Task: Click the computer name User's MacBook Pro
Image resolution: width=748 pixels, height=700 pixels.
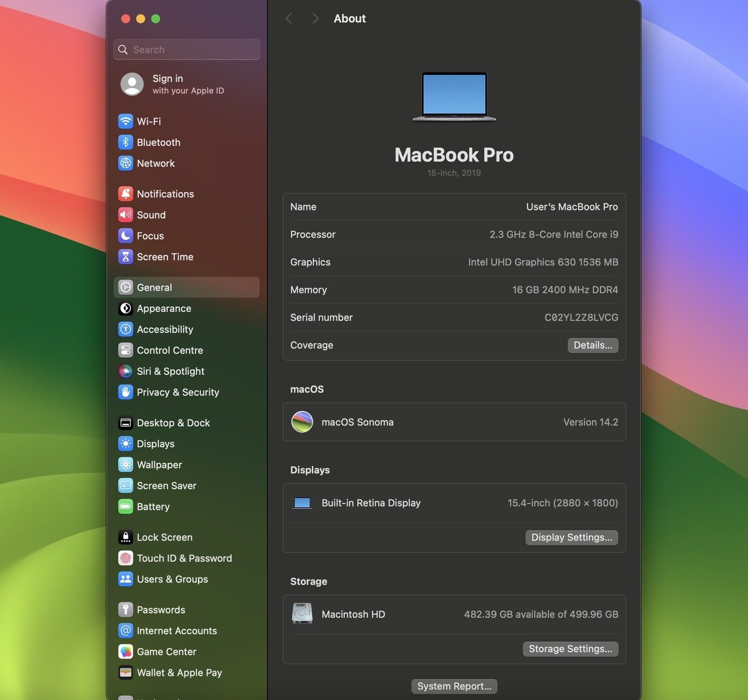Action: coord(572,207)
